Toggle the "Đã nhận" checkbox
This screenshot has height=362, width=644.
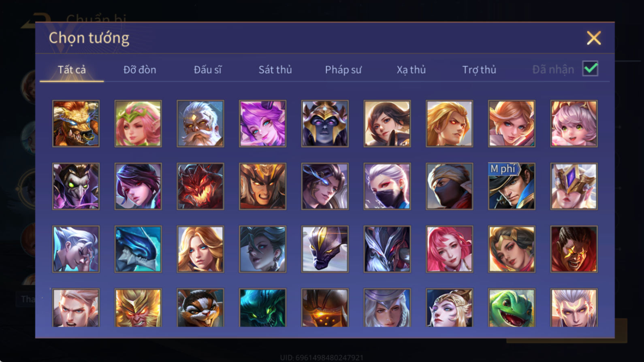(x=590, y=68)
